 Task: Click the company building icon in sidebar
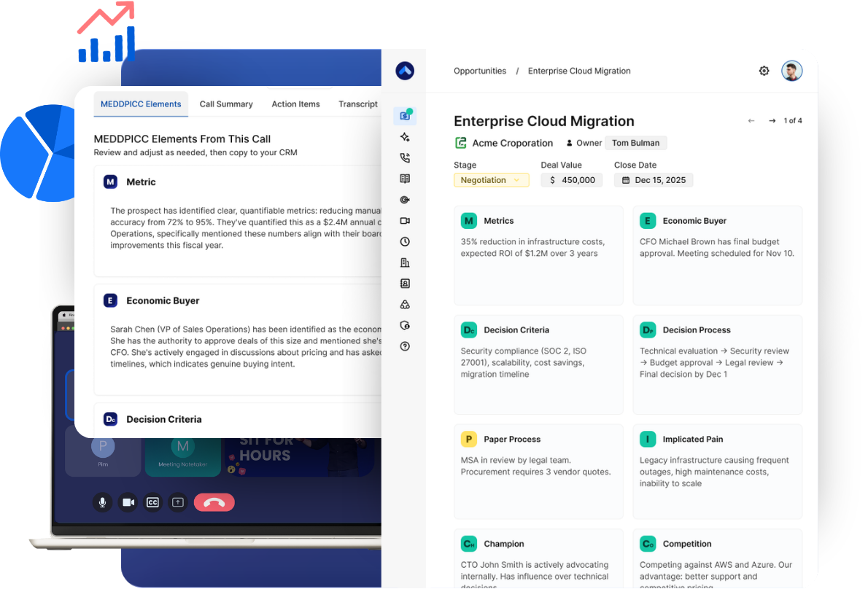(405, 262)
